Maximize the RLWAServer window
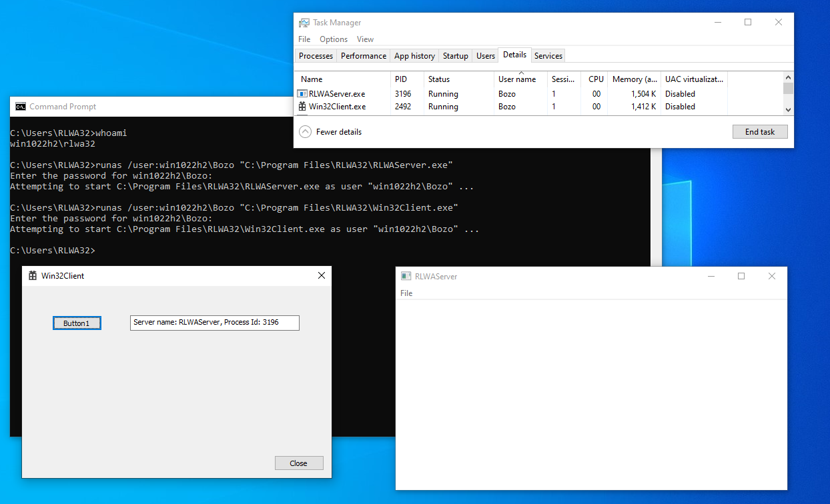 coord(741,276)
